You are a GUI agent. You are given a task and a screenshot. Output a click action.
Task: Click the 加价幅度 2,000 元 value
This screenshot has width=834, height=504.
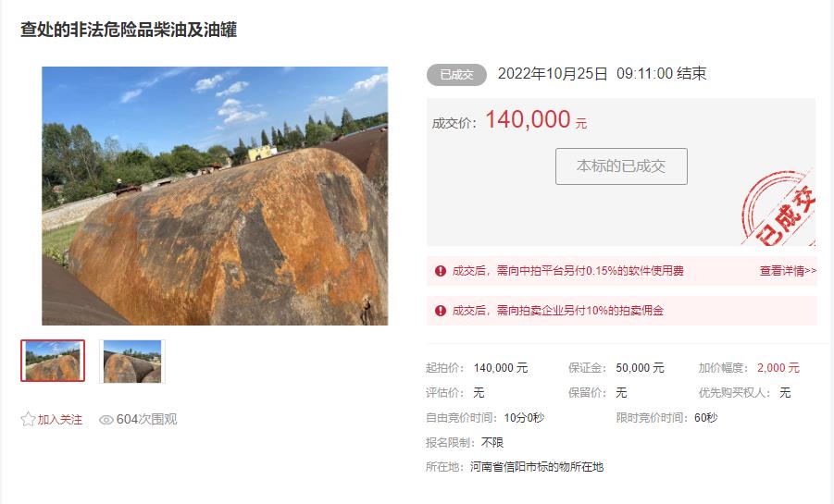[x=778, y=368]
